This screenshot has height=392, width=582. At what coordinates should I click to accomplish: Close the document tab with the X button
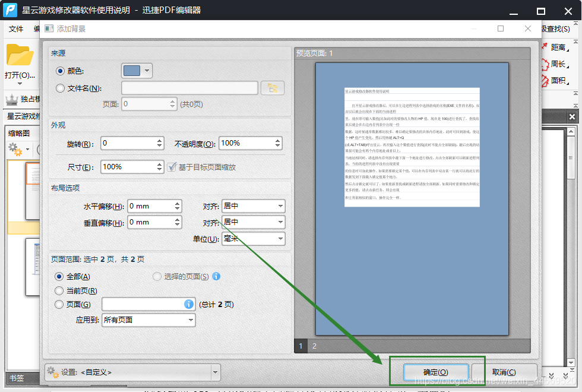pos(572,116)
